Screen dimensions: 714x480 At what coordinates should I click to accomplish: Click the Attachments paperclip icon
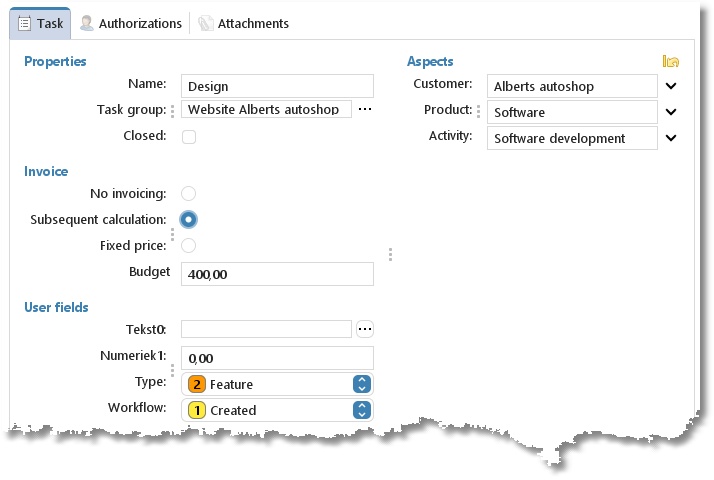coord(206,23)
